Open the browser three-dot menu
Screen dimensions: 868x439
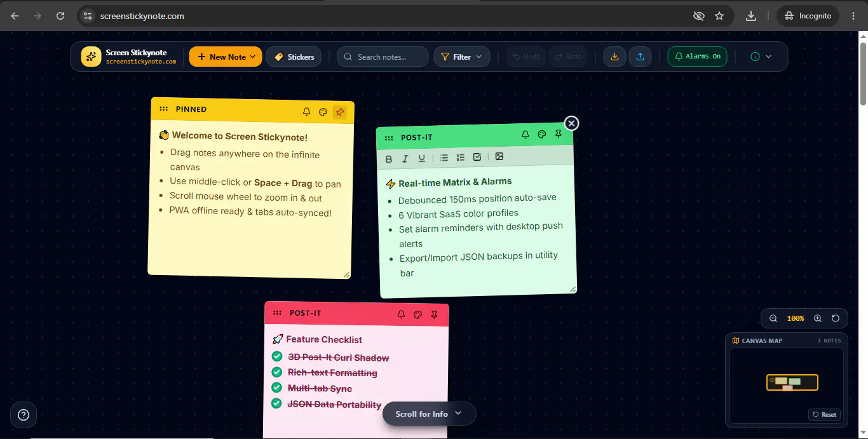pyautogui.click(x=853, y=16)
